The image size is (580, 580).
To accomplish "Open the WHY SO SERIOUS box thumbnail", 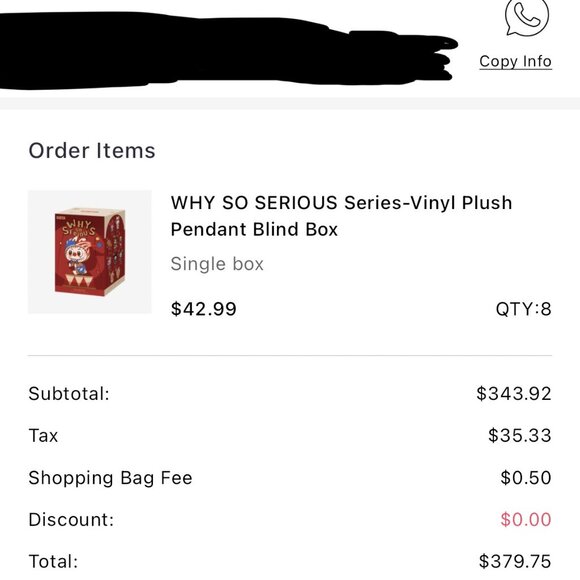I will [90, 252].
